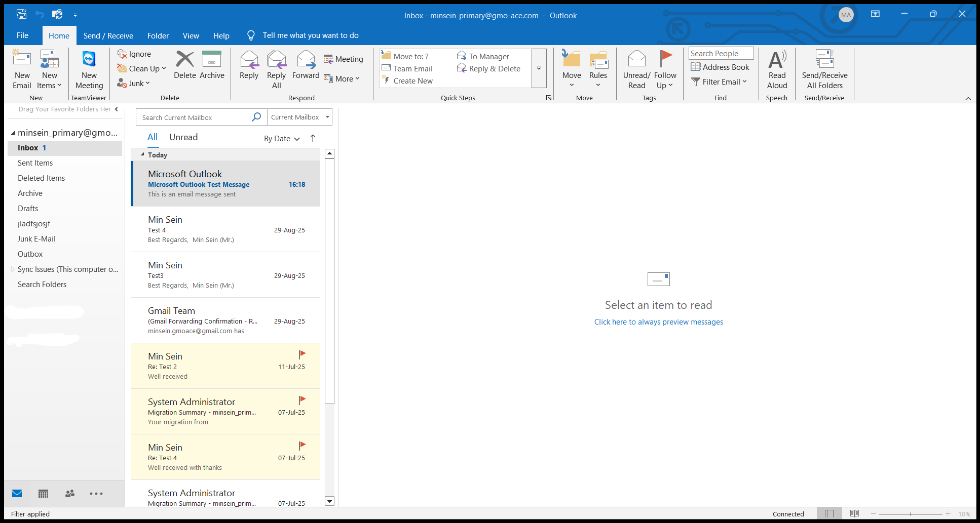This screenshot has width=980, height=523.
Task: Collapse the Today group
Action: (142, 154)
